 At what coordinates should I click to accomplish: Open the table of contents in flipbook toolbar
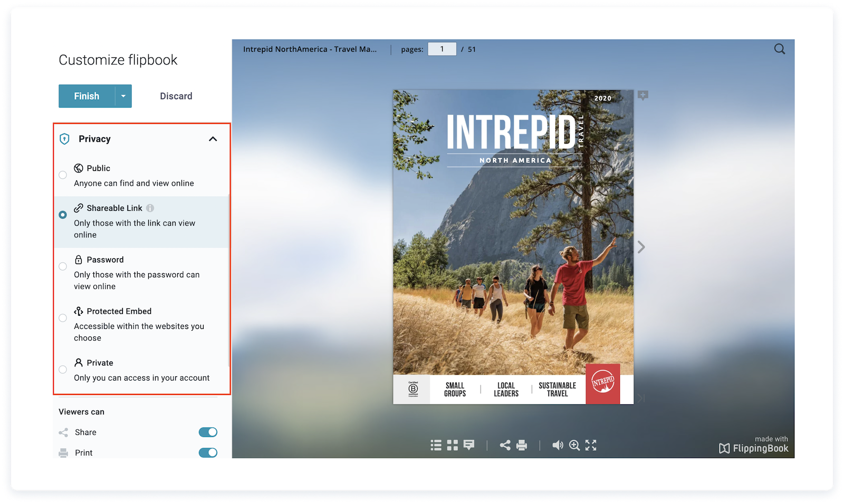tap(436, 445)
